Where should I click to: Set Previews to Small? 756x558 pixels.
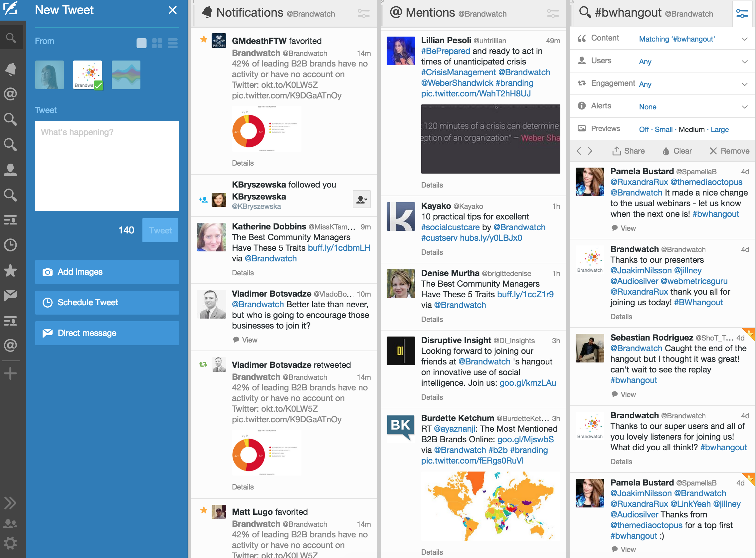pyautogui.click(x=664, y=129)
